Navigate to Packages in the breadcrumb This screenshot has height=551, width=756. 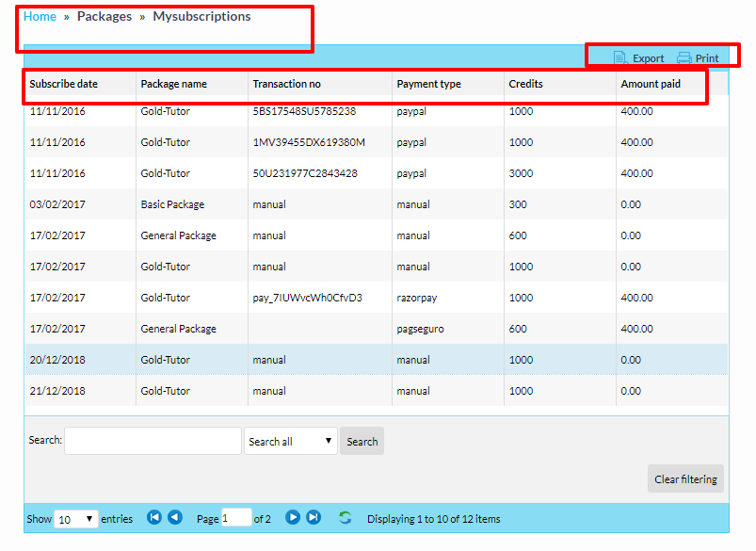pyautogui.click(x=105, y=16)
